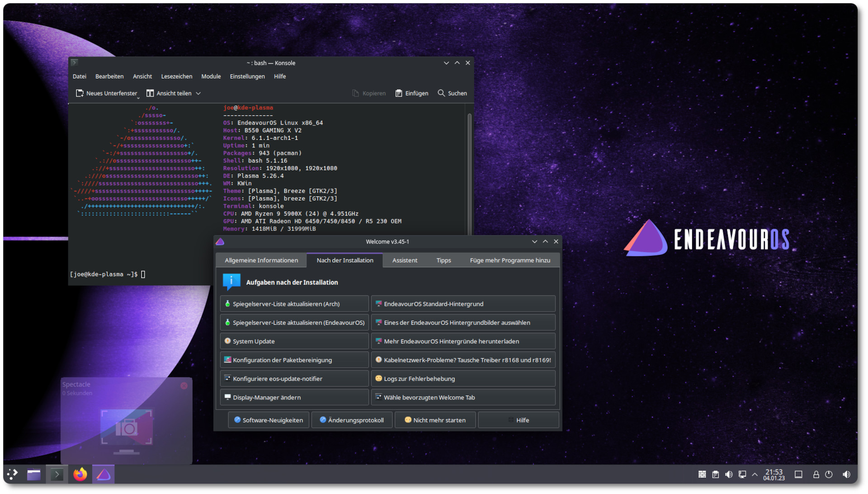Open the firewall tray icon
This screenshot has height=494, width=868.
pos(702,474)
